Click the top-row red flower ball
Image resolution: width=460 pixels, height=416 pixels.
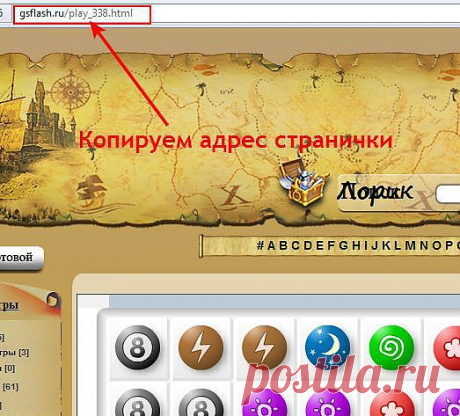(447, 347)
